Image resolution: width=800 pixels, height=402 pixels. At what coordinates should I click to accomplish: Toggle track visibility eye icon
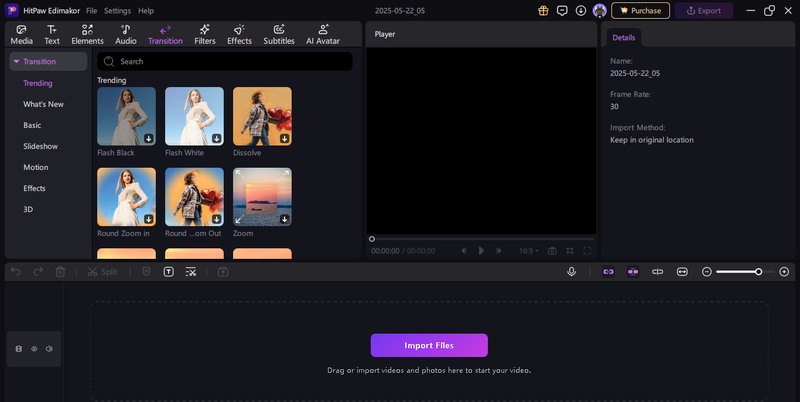[x=34, y=349]
